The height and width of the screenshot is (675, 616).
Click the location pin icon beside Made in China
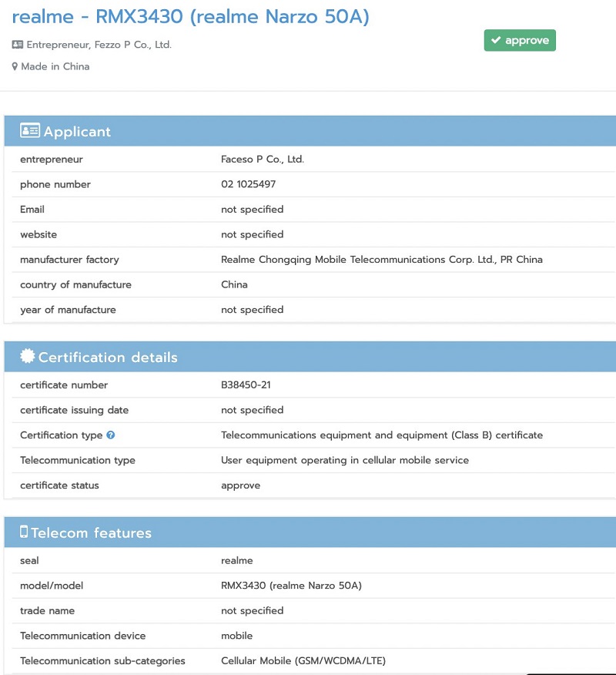point(15,67)
